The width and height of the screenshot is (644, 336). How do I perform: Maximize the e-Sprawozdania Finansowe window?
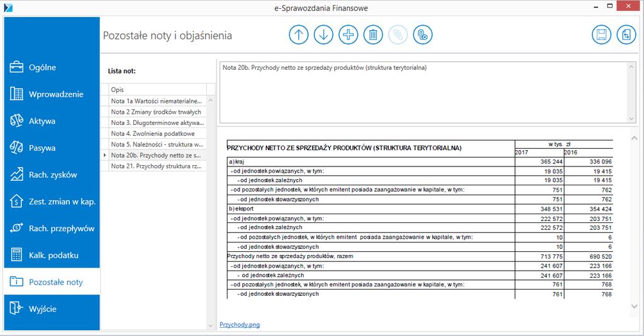tap(610, 6)
